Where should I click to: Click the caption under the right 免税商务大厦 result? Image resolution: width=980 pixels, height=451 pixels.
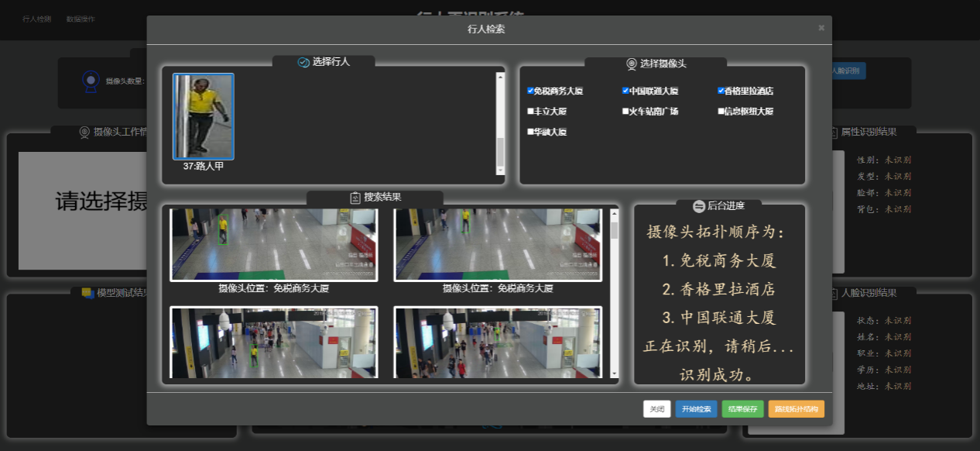498,288
